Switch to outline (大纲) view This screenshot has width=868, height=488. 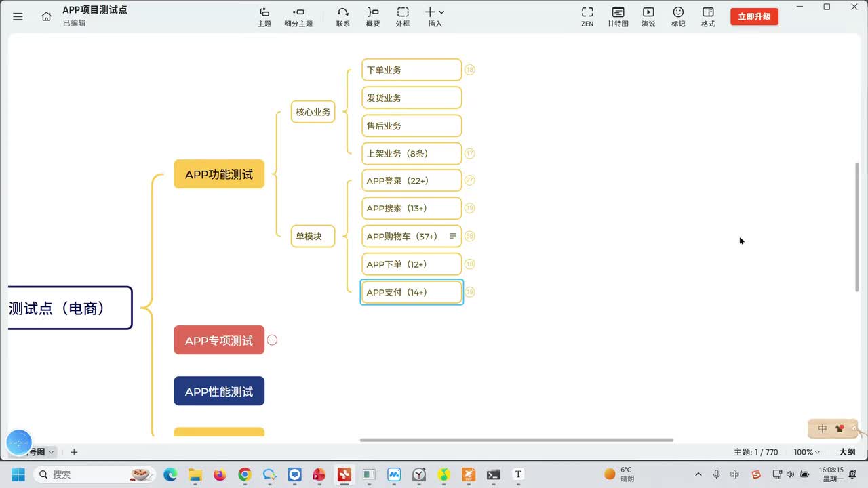click(847, 452)
